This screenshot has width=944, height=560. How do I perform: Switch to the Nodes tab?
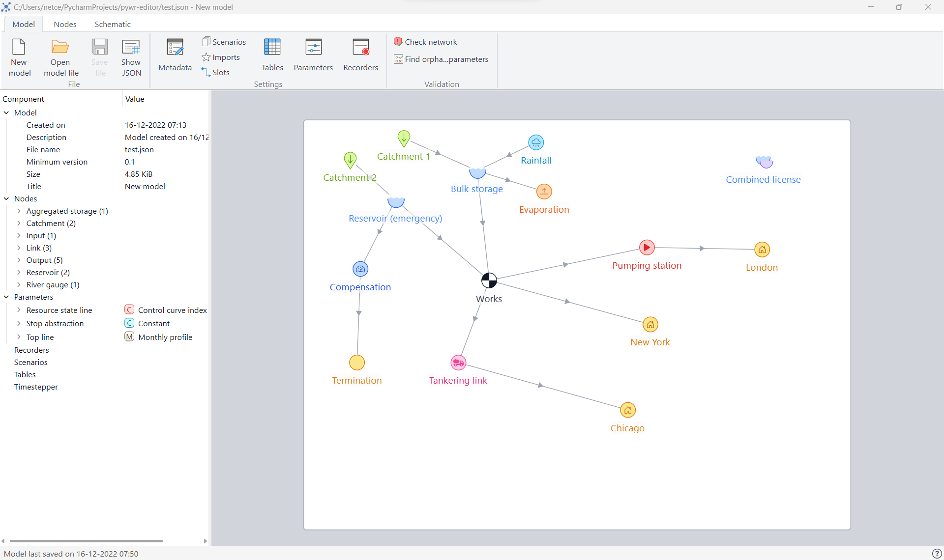pos(65,24)
